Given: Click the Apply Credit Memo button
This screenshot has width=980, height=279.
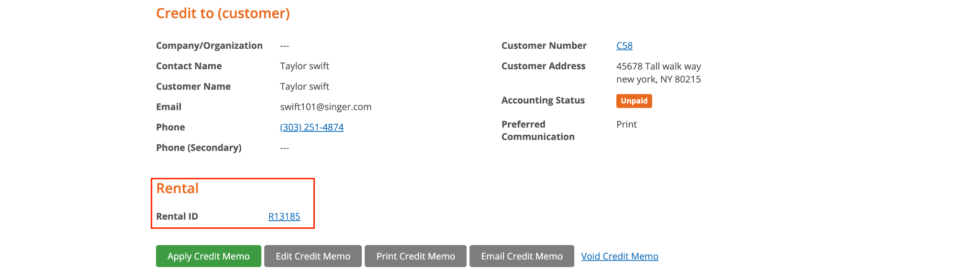Looking at the screenshot, I should click(x=209, y=256).
